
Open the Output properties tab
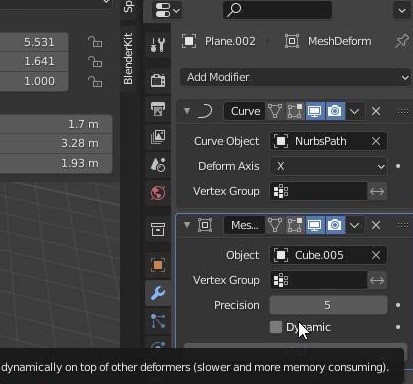click(158, 108)
